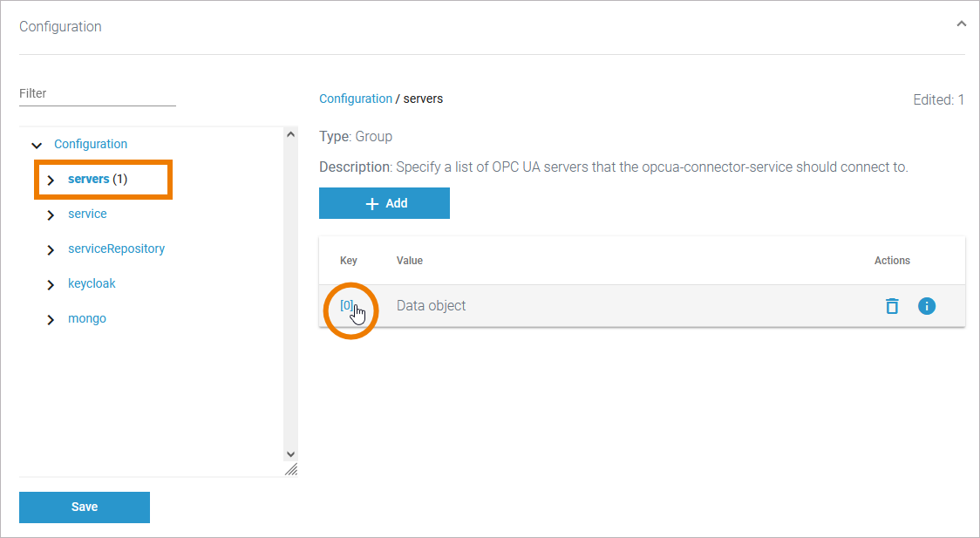This screenshot has width=980, height=538.
Task: Open info icon for Data object row
Action: point(927,306)
